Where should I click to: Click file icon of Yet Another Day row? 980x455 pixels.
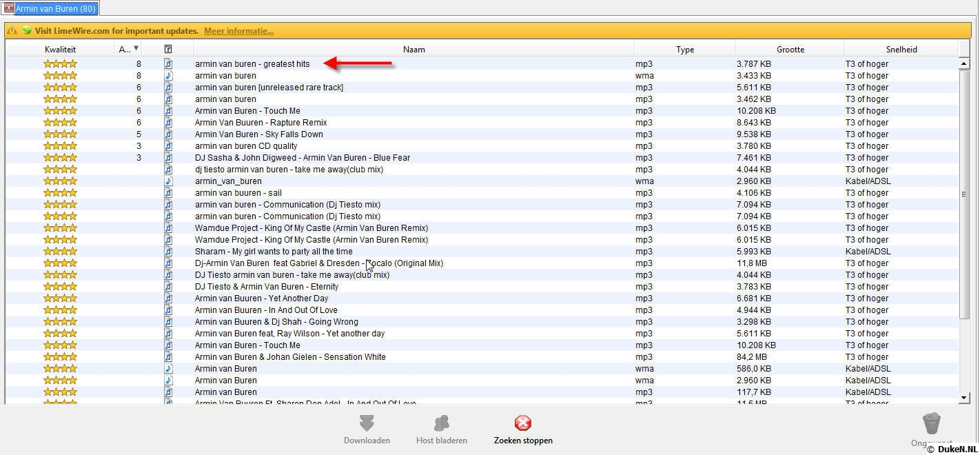point(168,298)
